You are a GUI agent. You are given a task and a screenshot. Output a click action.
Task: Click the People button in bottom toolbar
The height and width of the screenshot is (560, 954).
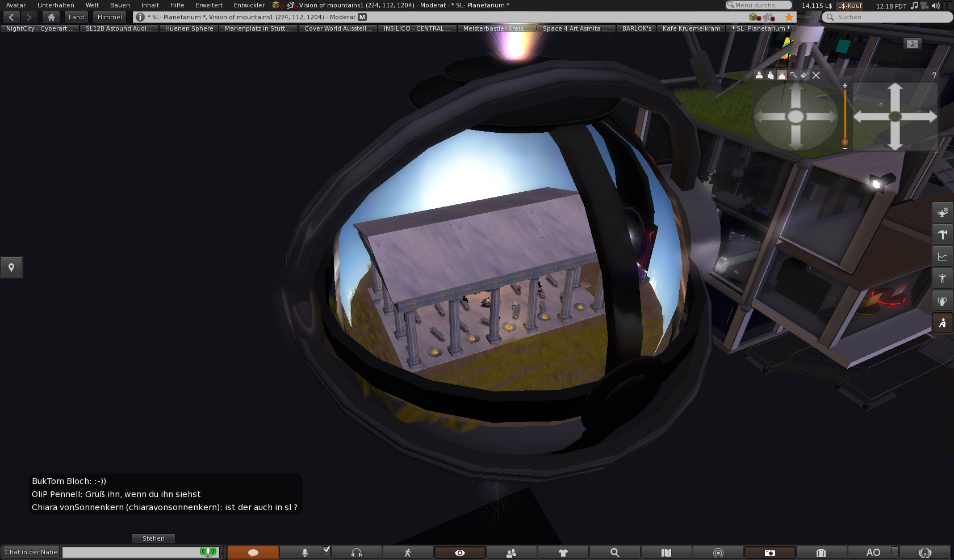click(x=511, y=553)
